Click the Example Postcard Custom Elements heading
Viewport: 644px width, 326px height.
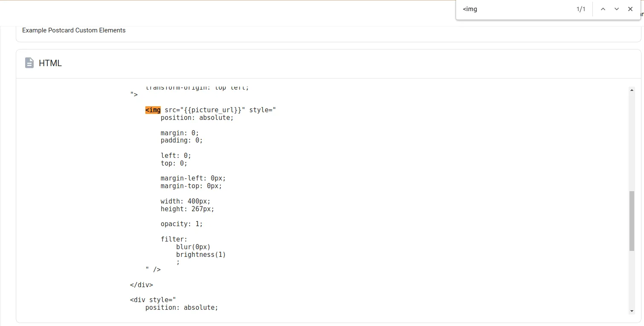tap(74, 30)
